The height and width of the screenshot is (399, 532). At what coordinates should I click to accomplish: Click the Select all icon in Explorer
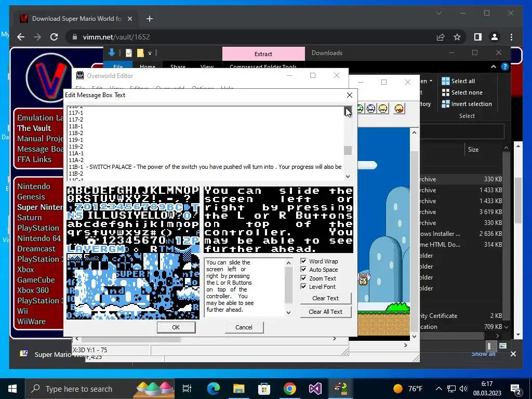click(445, 81)
